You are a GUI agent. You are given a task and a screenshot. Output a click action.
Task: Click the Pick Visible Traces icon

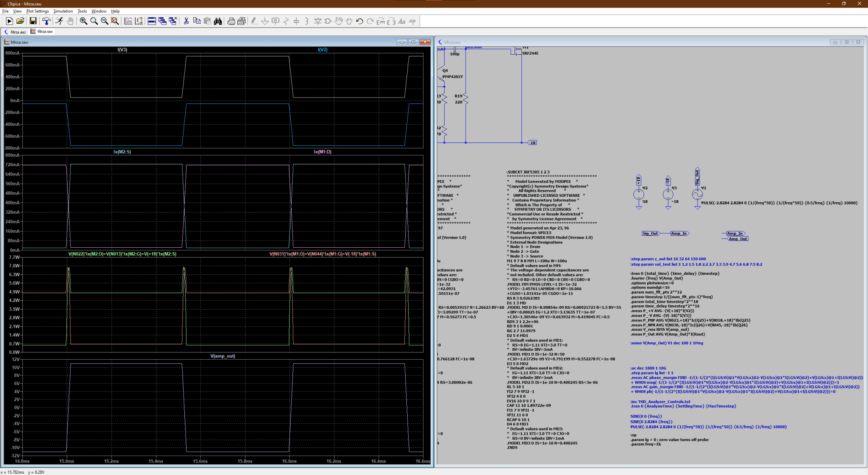click(128, 21)
